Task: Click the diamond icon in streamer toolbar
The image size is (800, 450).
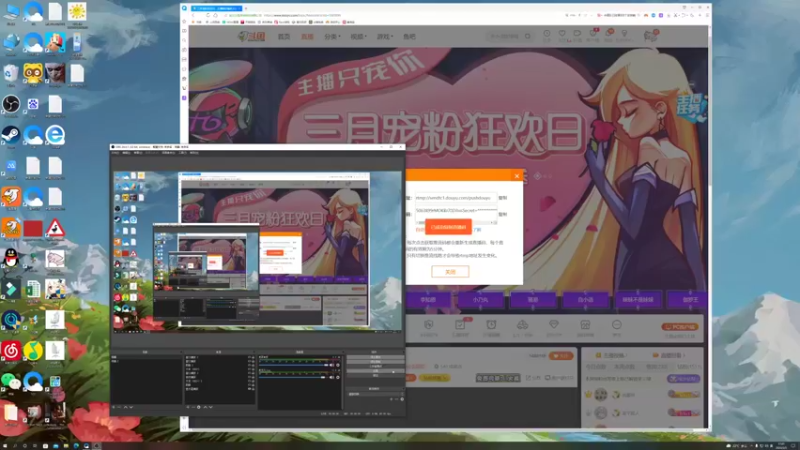Action: (554, 324)
